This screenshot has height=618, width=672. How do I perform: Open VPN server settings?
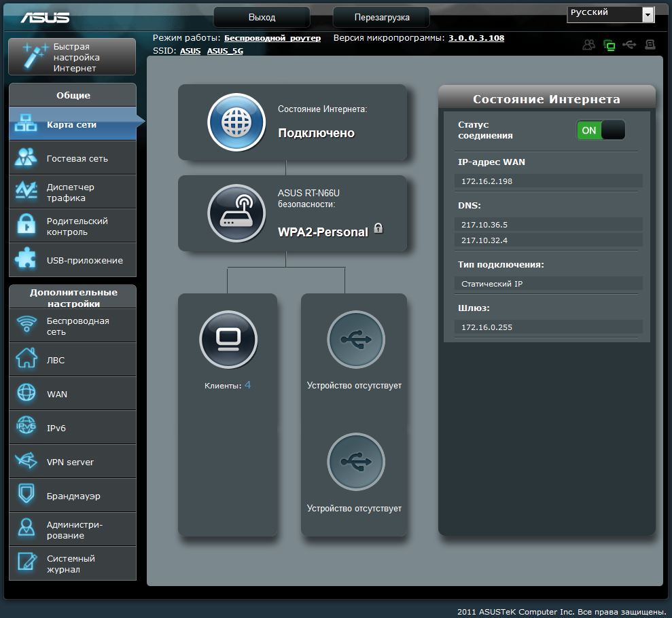click(73, 461)
